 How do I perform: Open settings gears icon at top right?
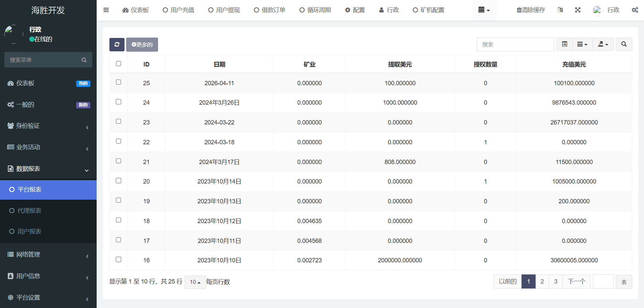[x=635, y=10]
